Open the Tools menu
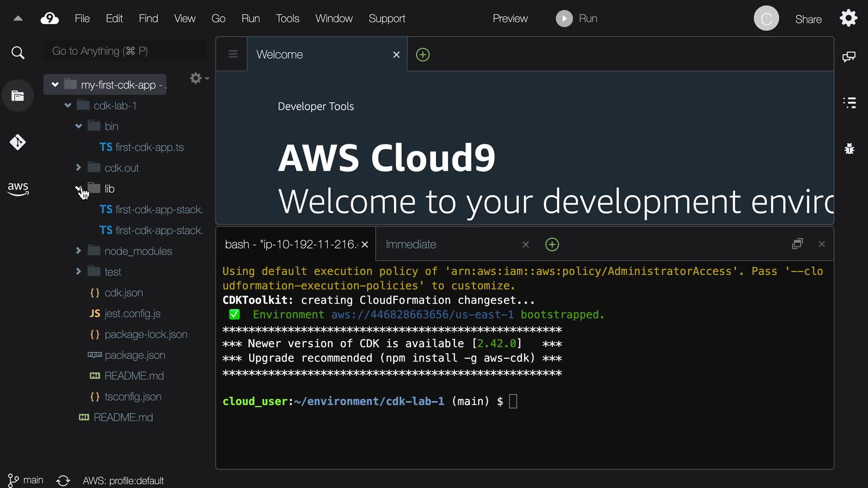Viewport: 868px width, 488px height. 288,19
